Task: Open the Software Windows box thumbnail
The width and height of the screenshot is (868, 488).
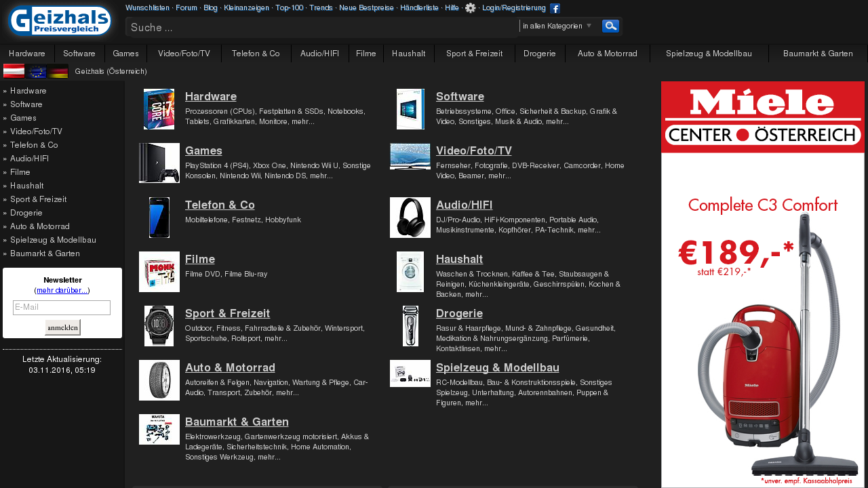Action: point(410,109)
